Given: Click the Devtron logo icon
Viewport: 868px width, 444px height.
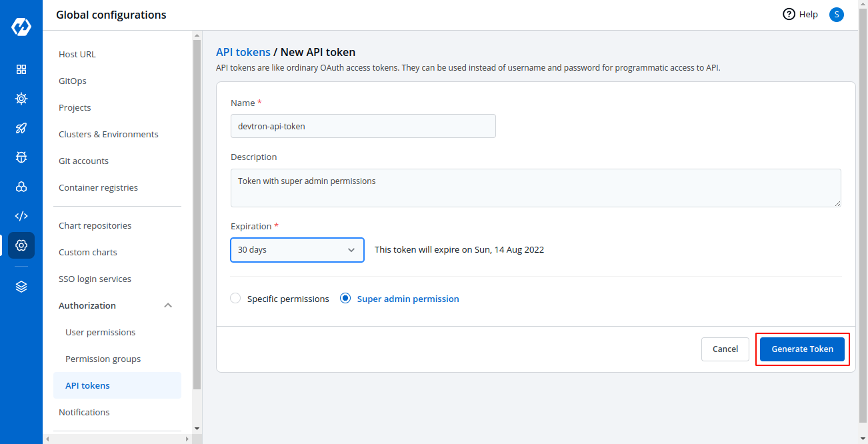Looking at the screenshot, I should pyautogui.click(x=21, y=27).
